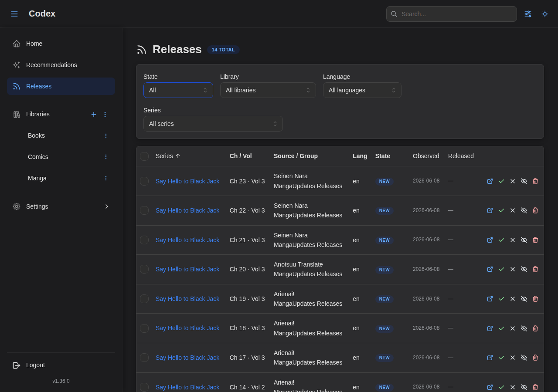Go to Home in sidebar
The width and height of the screenshot is (558, 392).
click(x=61, y=44)
